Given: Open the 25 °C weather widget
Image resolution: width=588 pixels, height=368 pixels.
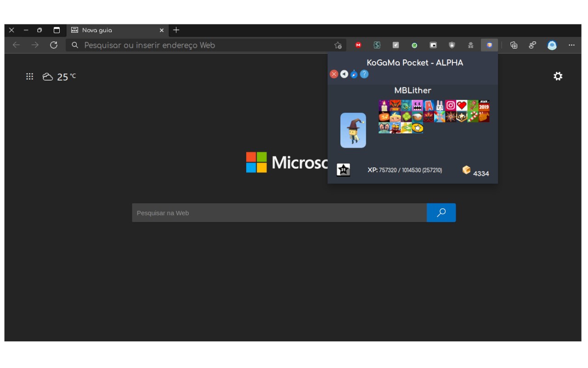Looking at the screenshot, I should tap(59, 77).
